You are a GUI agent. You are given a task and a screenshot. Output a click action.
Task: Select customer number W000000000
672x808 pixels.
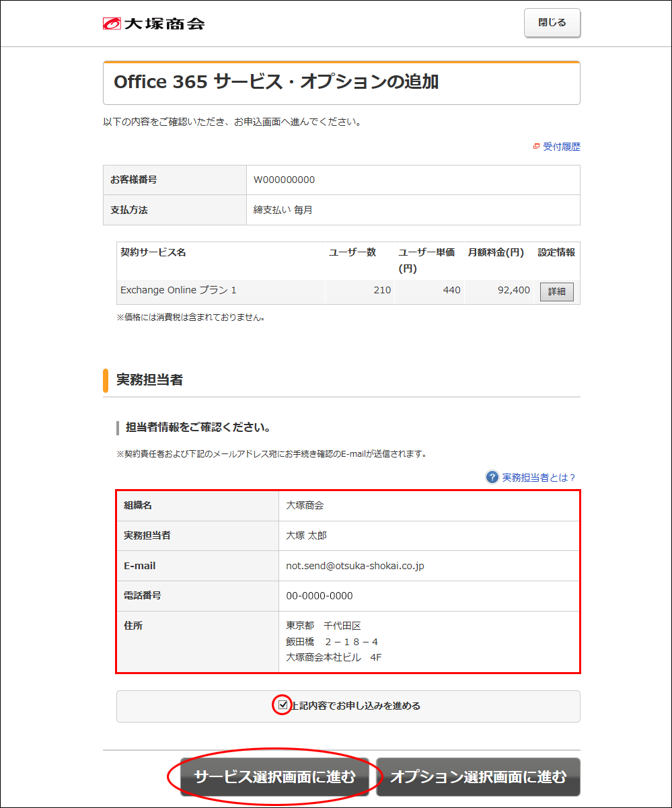[x=284, y=180]
